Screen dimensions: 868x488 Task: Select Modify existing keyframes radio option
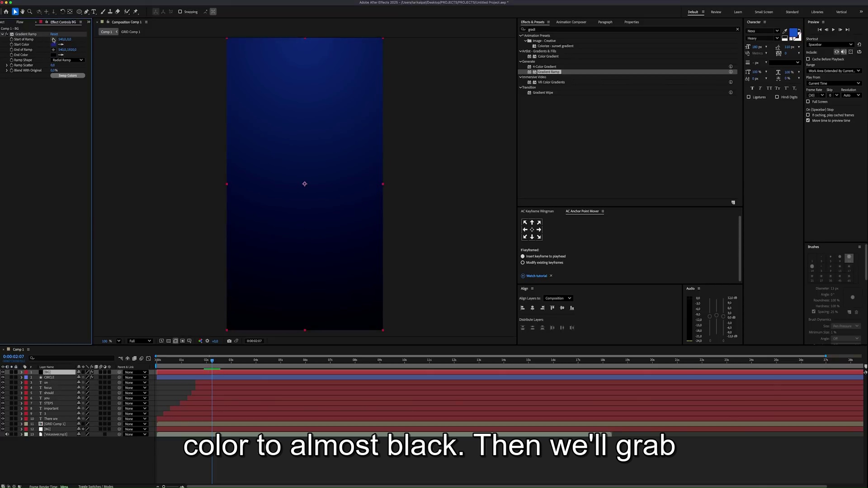click(523, 263)
